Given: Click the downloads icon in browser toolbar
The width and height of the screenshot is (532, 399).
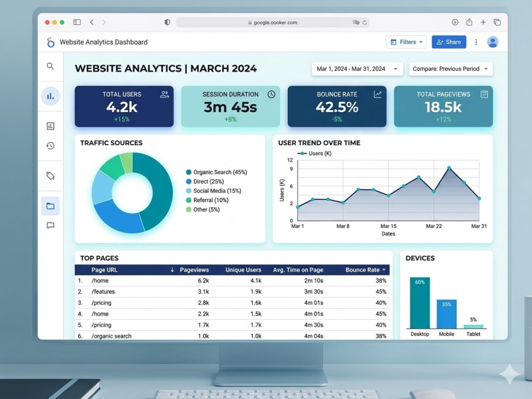Looking at the screenshot, I should click(455, 22).
